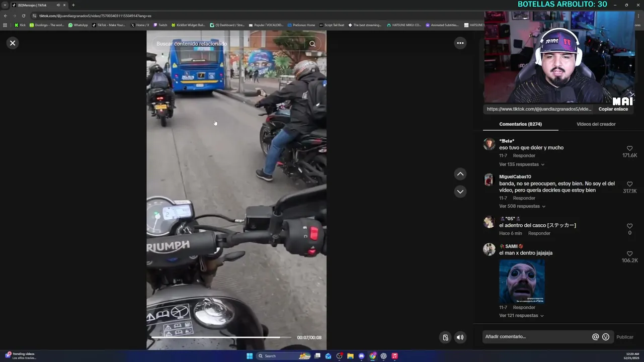Open the WhatsApp bookmark
Image resolution: width=644 pixels, height=362 pixels.
[78, 25]
